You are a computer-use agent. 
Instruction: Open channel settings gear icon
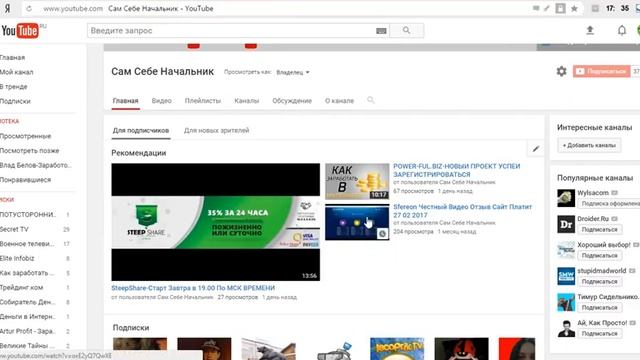coord(562,71)
